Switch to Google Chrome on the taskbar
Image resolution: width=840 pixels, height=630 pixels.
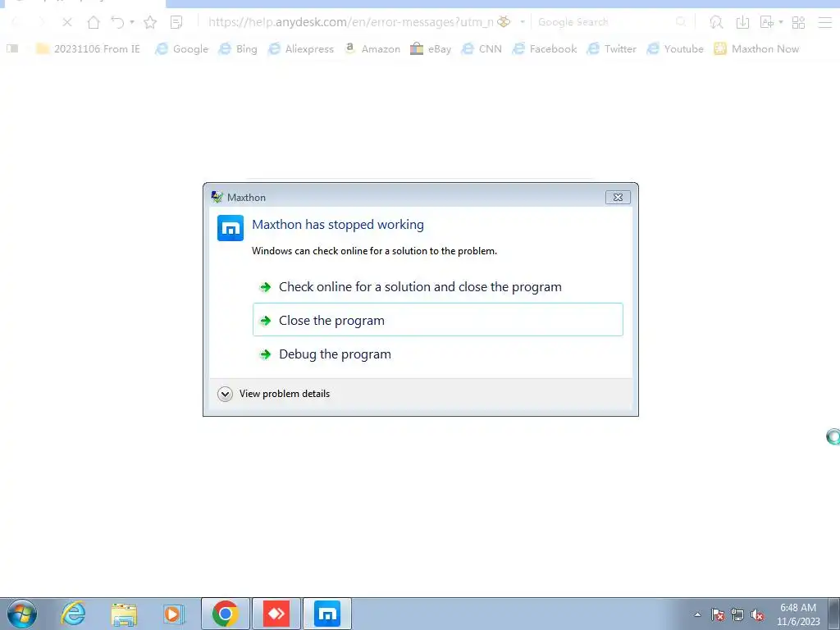(x=226, y=614)
